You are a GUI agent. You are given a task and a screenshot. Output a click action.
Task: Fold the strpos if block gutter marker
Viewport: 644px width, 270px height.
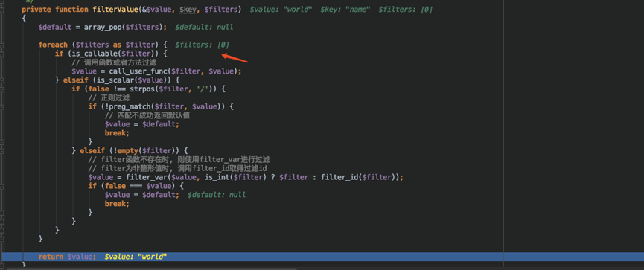pos(2,89)
